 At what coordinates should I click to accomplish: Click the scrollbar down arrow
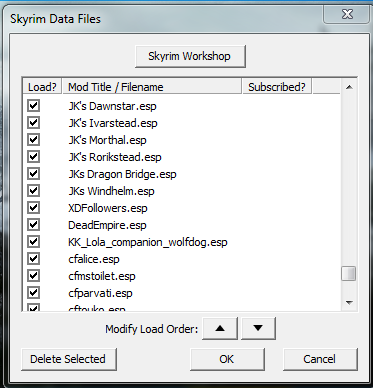click(x=349, y=303)
